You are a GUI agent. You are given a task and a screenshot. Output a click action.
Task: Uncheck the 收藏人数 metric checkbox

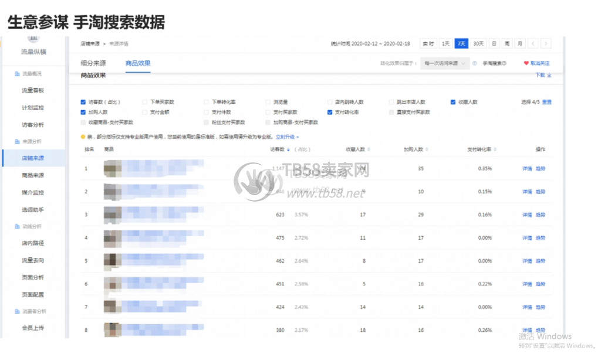pos(453,102)
